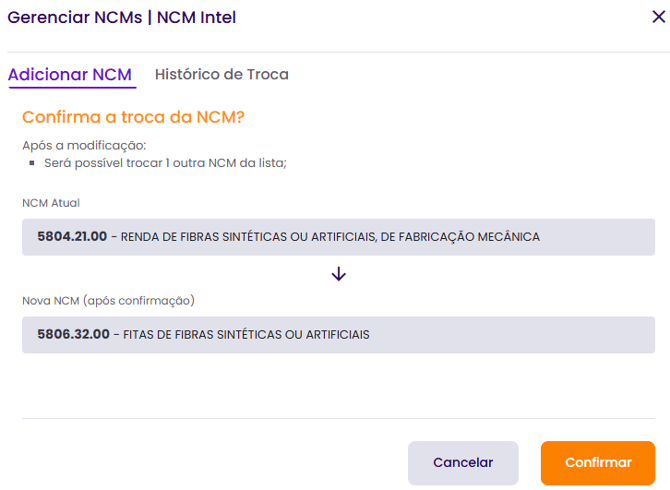Click the Nova NCM (após confirmação) label

click(108, 300)
